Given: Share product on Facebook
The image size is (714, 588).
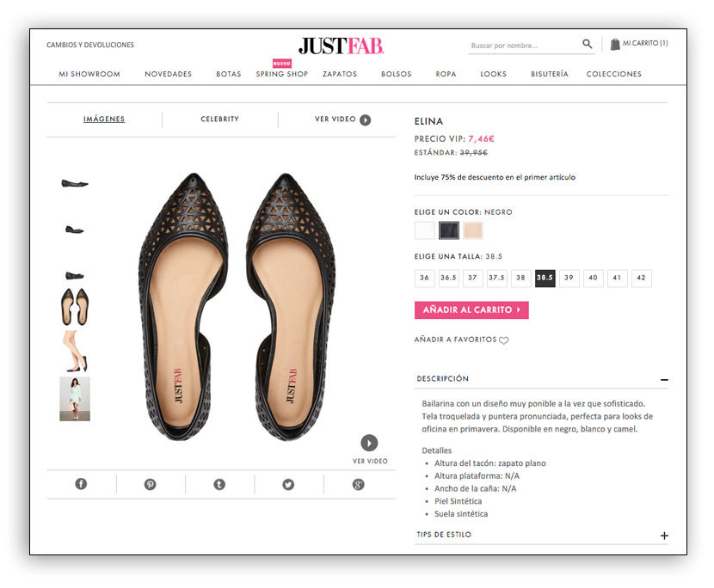Looking at the screenshot, I should 81,484.
